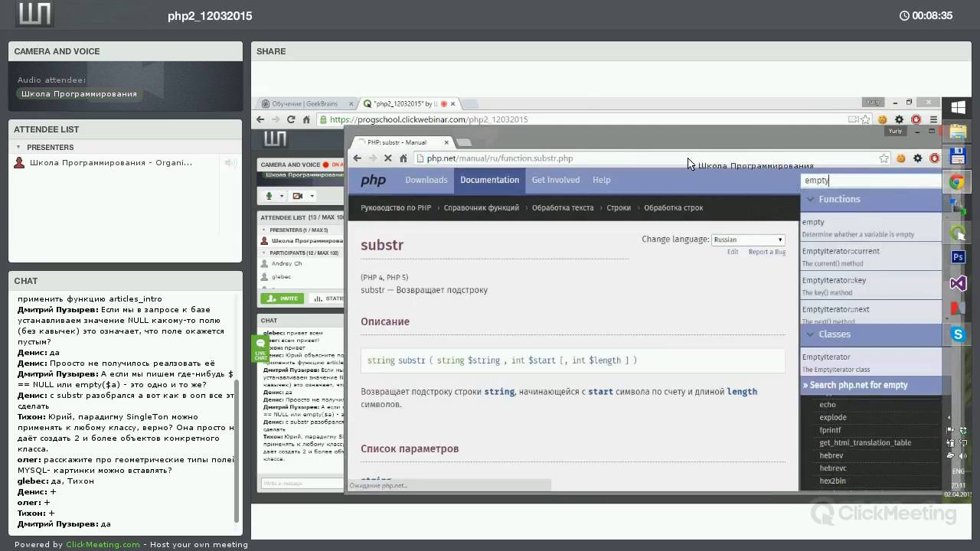Click the php logo on the manual page
This screenshot has width=980, height=551.
point(374,181)
